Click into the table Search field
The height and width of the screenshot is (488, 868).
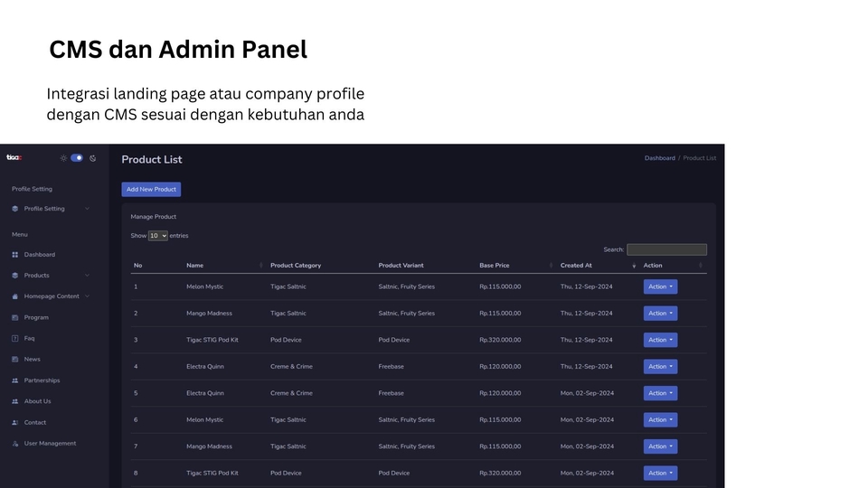(x=666, y=249)
